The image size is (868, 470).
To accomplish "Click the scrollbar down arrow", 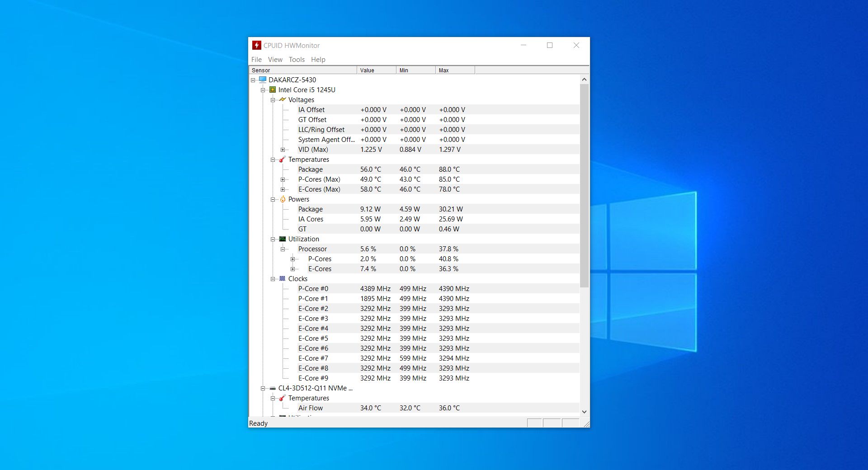I will 584,412.
